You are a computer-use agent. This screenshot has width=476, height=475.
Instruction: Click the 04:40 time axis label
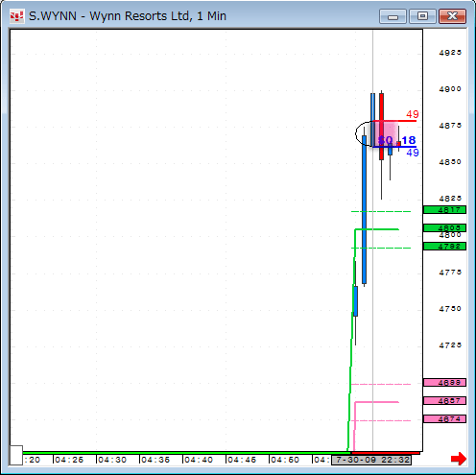199,460
